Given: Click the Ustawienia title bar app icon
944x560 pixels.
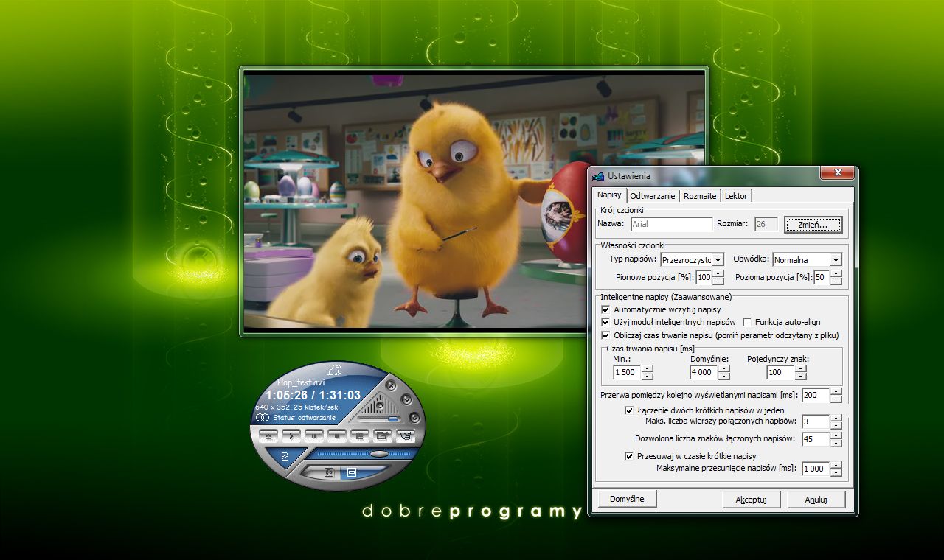Looking at the screenshot, I should pos(598,175).
